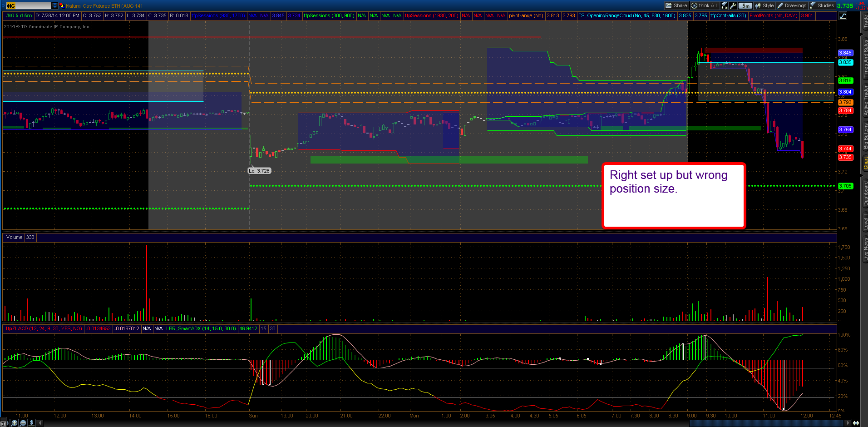This screenshot has width=868, height=427.
Task: Click the 3.793 orange price label on the axis
Action: click(x=845, y=103)
